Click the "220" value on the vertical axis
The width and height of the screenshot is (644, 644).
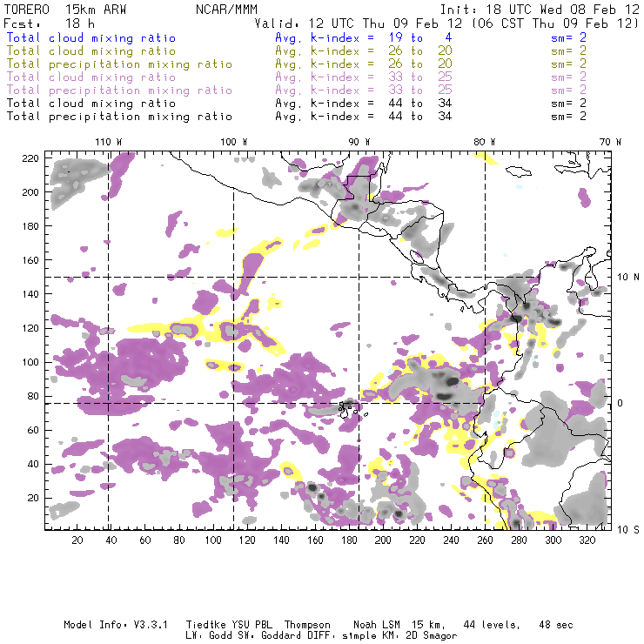click(x=30, y=158)
